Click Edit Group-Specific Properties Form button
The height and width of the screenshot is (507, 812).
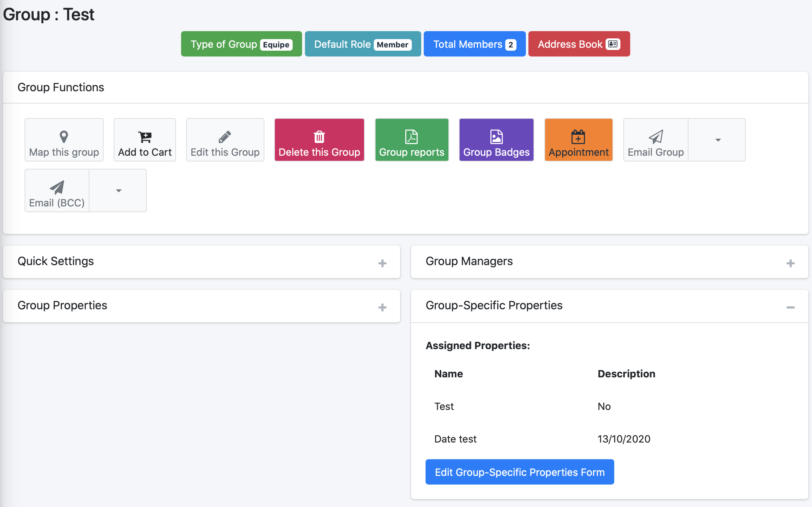[x=520, y=472]
